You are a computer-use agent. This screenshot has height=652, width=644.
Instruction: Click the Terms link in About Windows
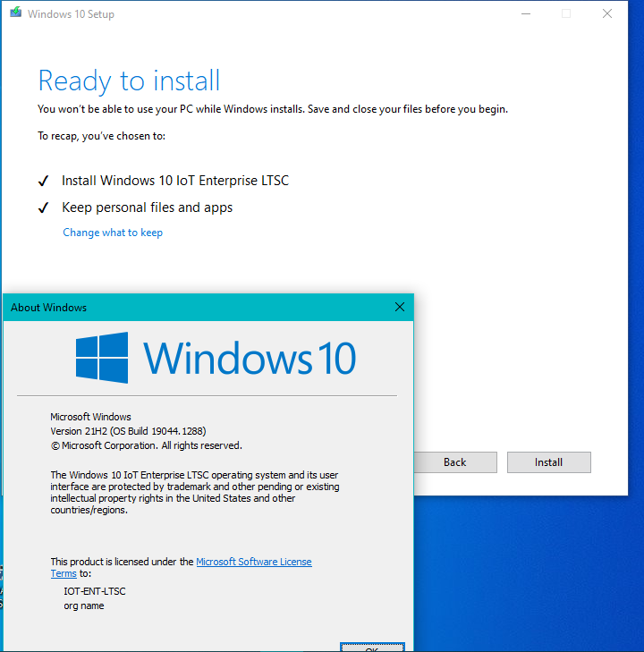(x=64, y=573)
